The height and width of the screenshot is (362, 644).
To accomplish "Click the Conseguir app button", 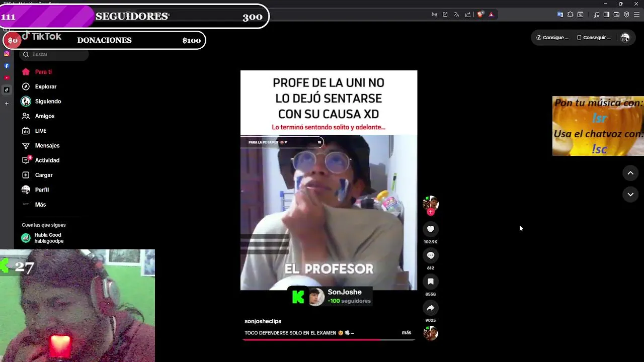I will pyautogui.click(x=594, y=38).
